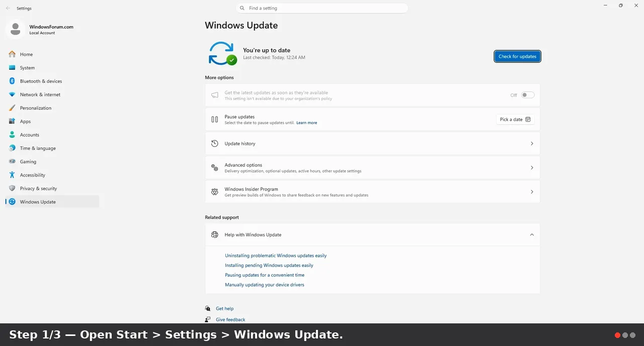Open Pausing updates for a convenient time
644x346 pixels.
pyautogui.click(x=265, y=275)
